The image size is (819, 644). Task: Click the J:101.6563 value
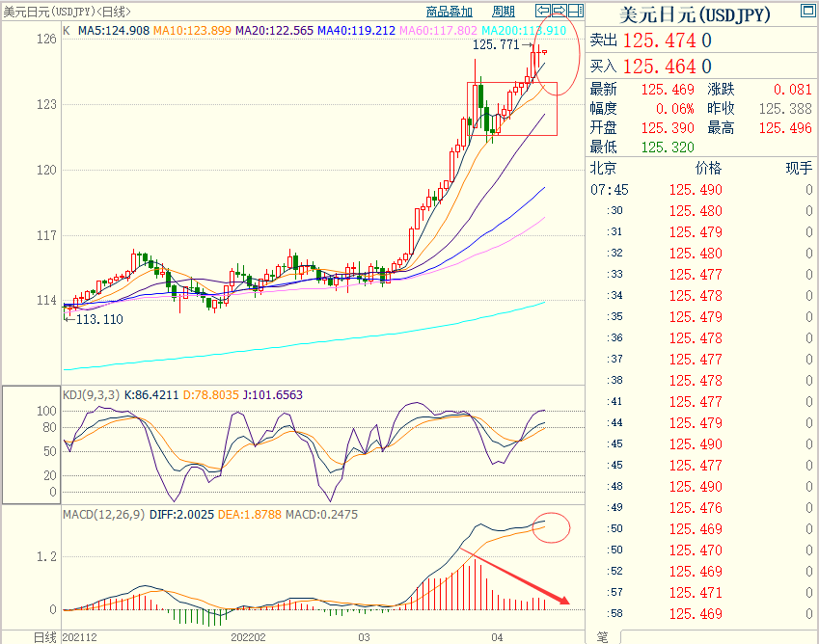[273, 395]
